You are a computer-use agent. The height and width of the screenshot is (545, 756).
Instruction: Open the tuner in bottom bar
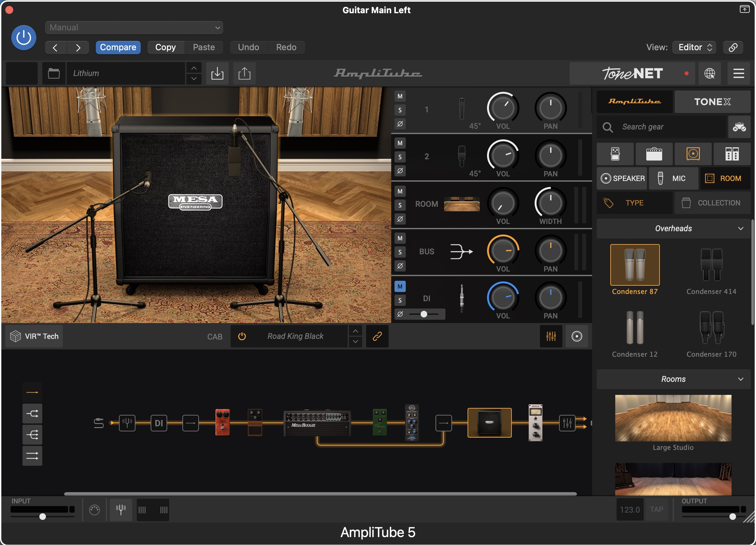[x=121, y=509]
